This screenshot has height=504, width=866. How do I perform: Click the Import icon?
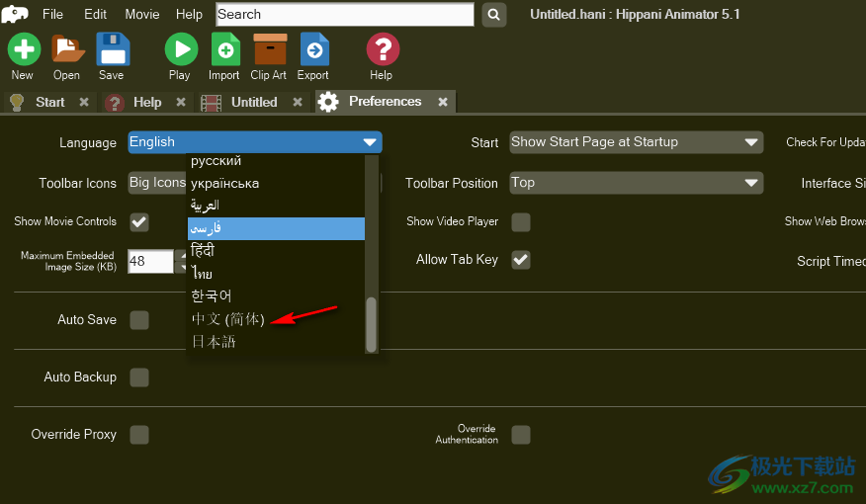click(224, 49)
